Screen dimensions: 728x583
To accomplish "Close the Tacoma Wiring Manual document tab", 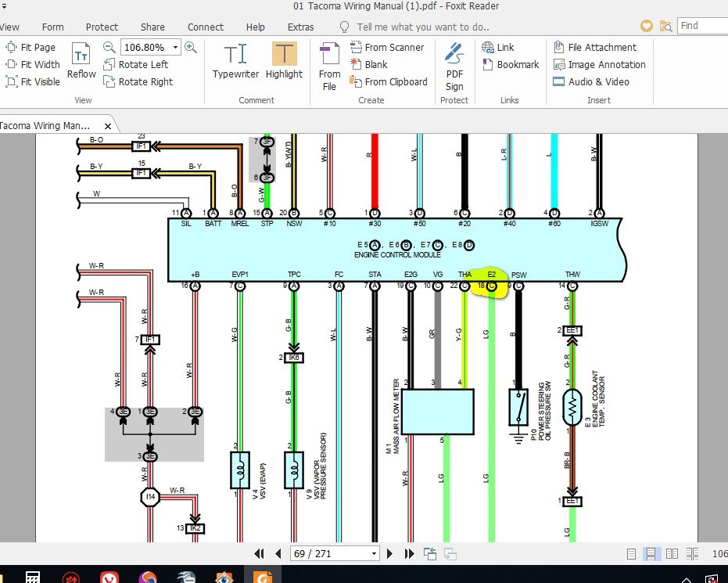I will [108, 126].
